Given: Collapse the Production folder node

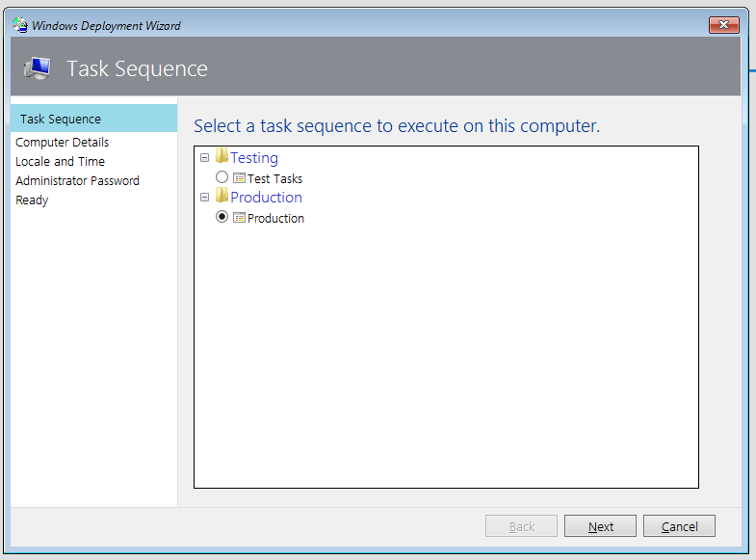Looking at the screenshot, I should click(204, 198).
